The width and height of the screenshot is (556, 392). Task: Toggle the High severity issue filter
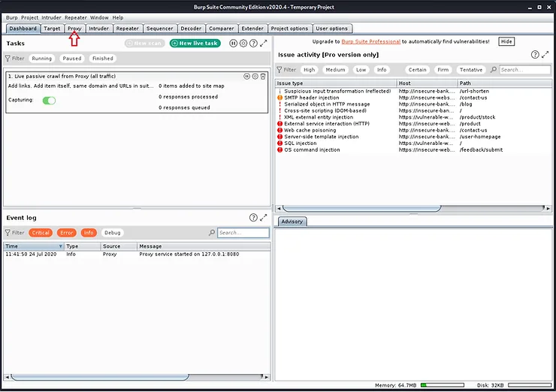click(310, 70)
